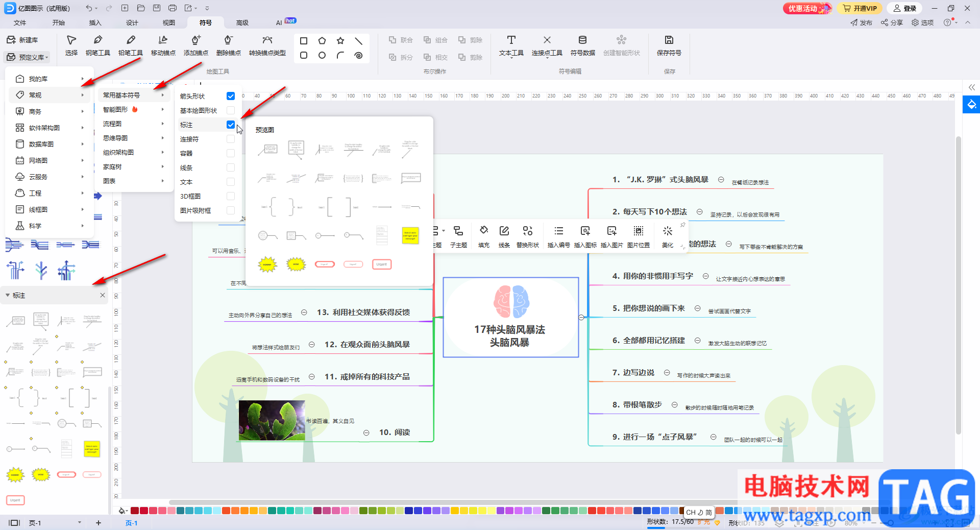Open the 连接点工具 connection point tool
Viewport: 980px width, 530px height.
pos(547,45)
